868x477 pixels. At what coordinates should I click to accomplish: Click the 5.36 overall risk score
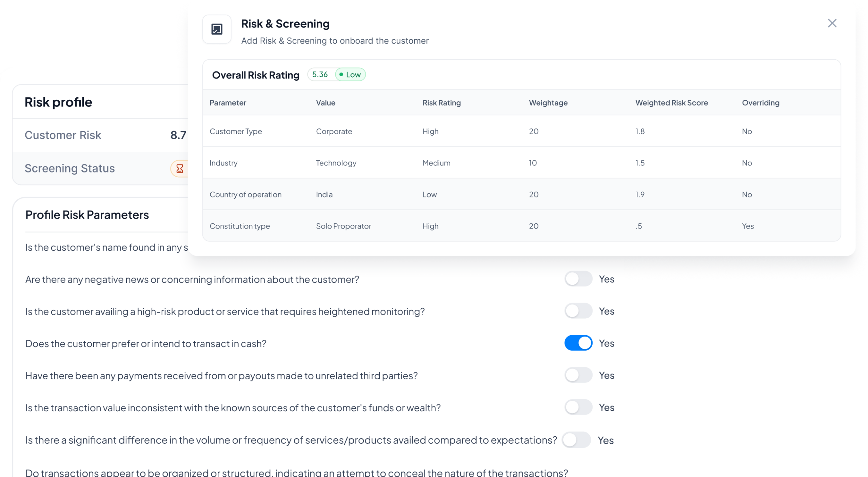320,75
